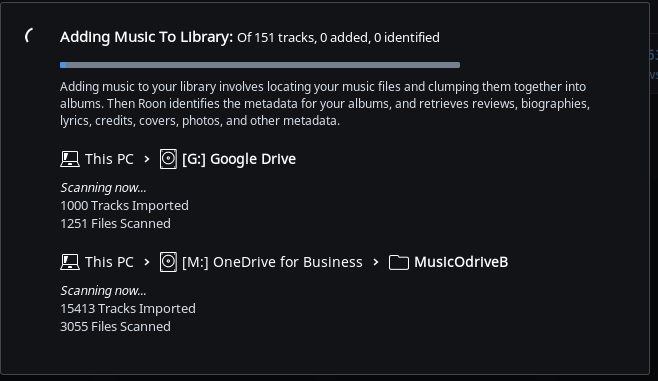Viewport: 658px width, 381px height.
Task: Click the chevron between This PC and [M:]
Action: (146, 263)
